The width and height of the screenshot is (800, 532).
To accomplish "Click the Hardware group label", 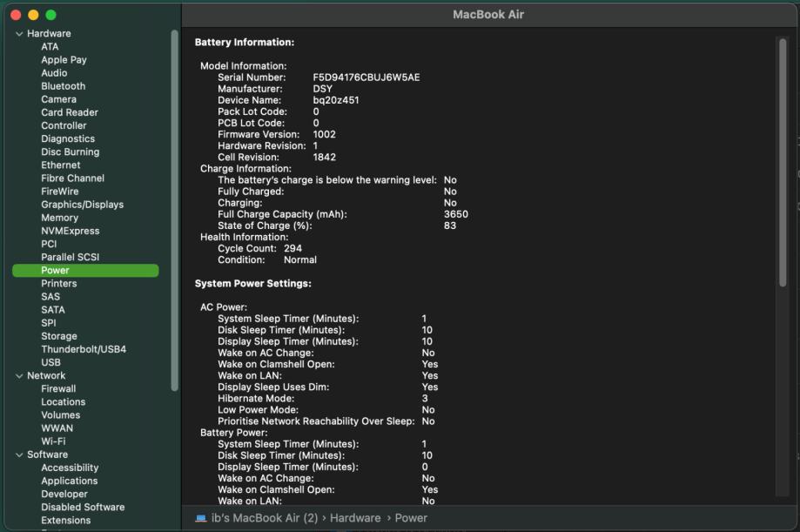I will (49, 34).
